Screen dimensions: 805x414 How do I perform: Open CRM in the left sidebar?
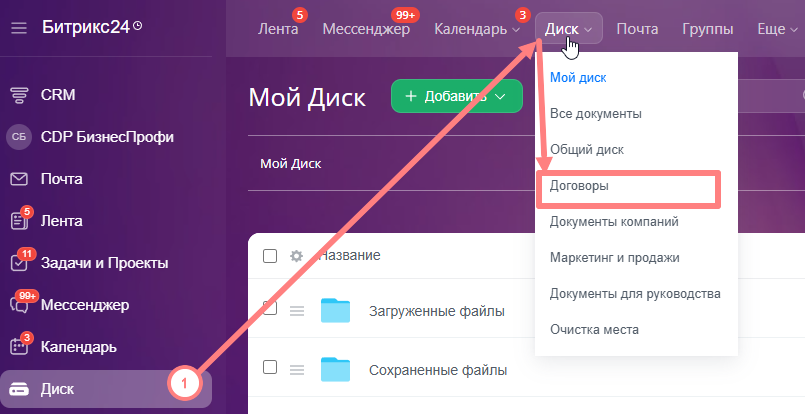pos(58,95)
